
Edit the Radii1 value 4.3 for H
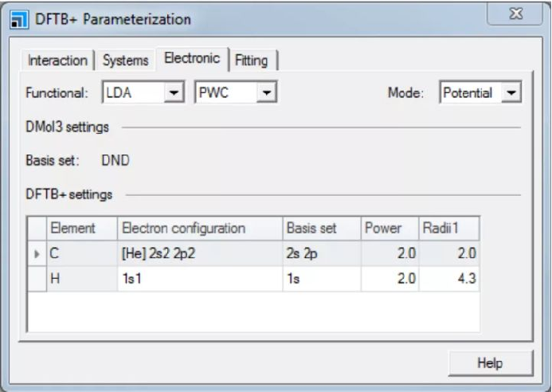coord(449,279)
